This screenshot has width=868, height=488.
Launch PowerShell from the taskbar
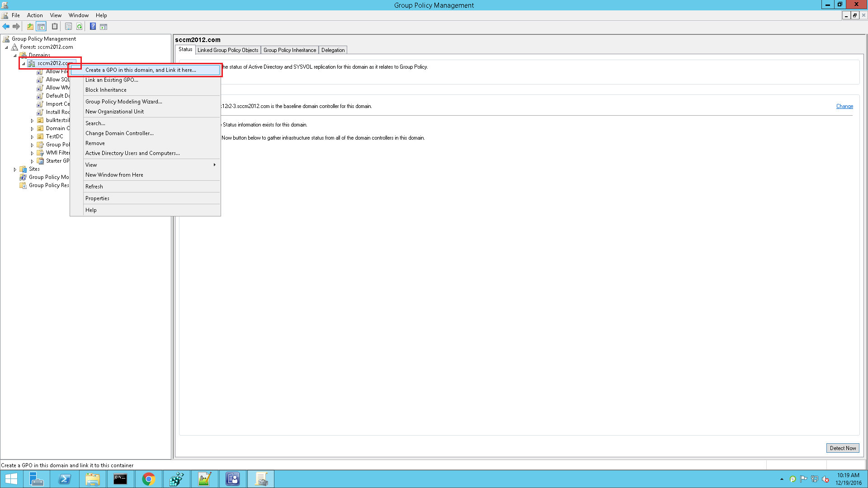(x=65, y=479)
